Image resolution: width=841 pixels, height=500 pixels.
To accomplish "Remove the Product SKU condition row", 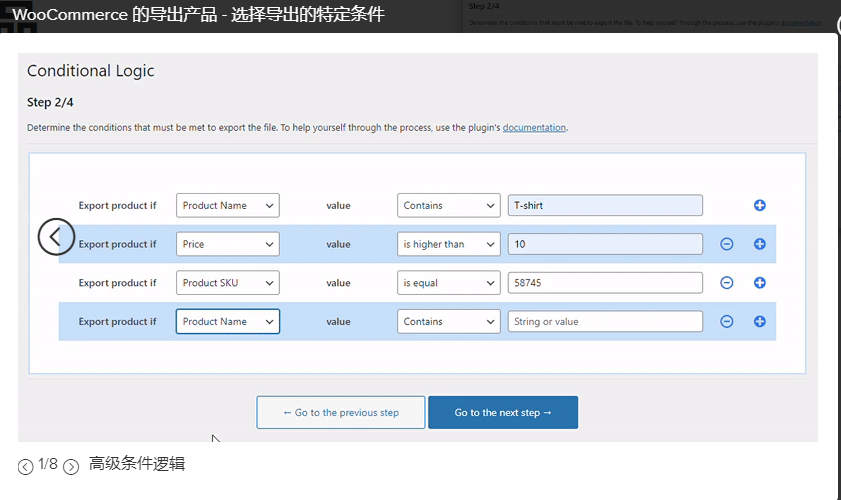I will pyautogui.click(x=727, y=283).
